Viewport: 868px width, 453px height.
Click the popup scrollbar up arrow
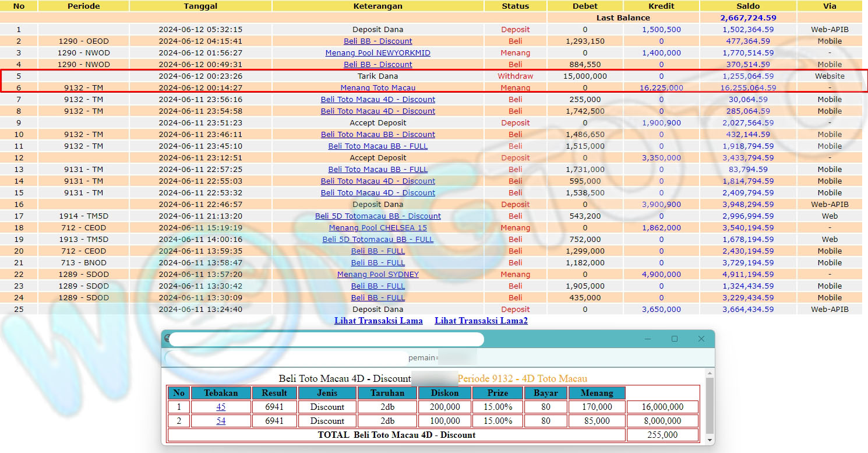(709, 374)
